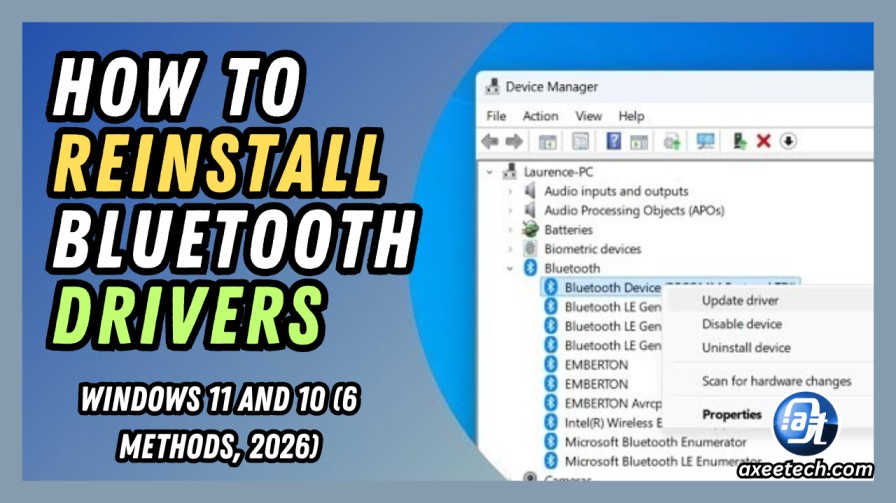Open the Action menu
Screen dimensions: 896x503
[x=541, y=116]
